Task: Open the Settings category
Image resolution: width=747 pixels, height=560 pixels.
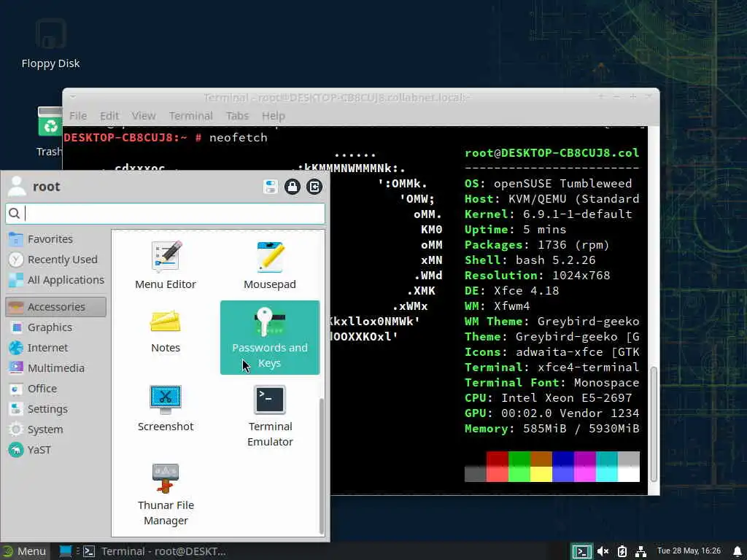Action: tap(55, 409)
